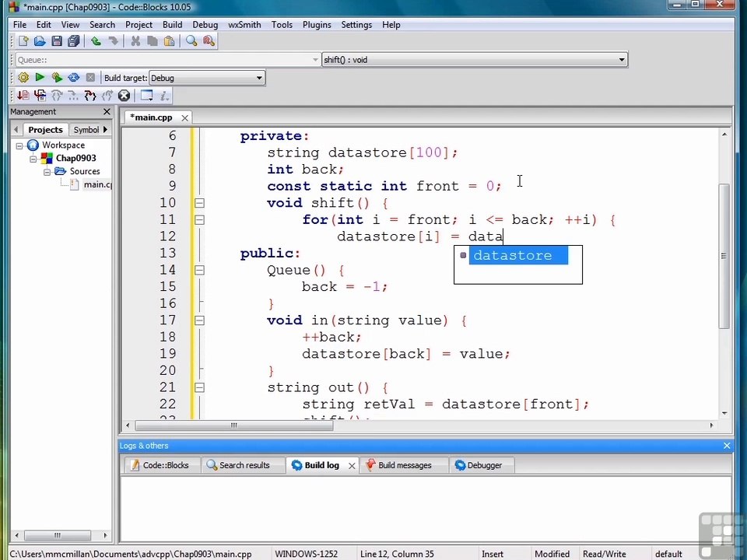Click the Next instruction debug icon

click(73, 96)
